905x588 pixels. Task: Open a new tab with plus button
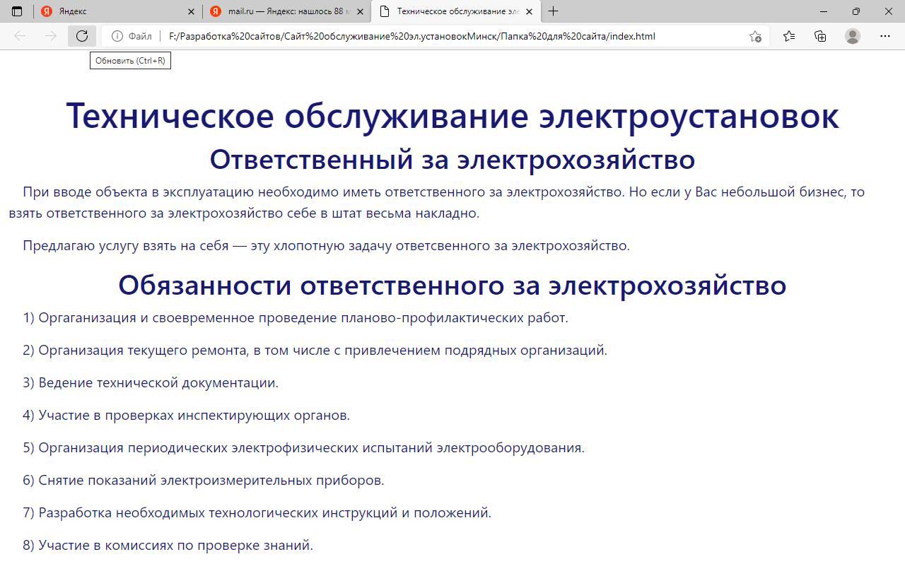(553, 11)
